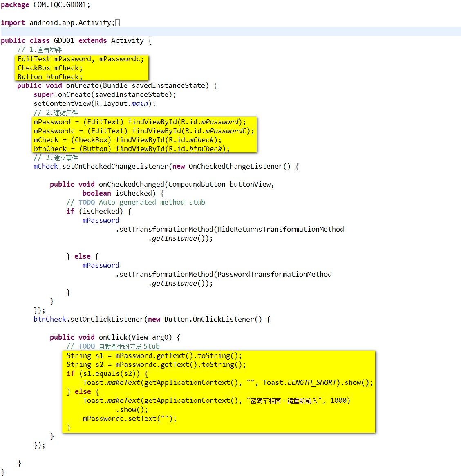Click the 'mPasswordc.setText("");' line

[130, 419]
